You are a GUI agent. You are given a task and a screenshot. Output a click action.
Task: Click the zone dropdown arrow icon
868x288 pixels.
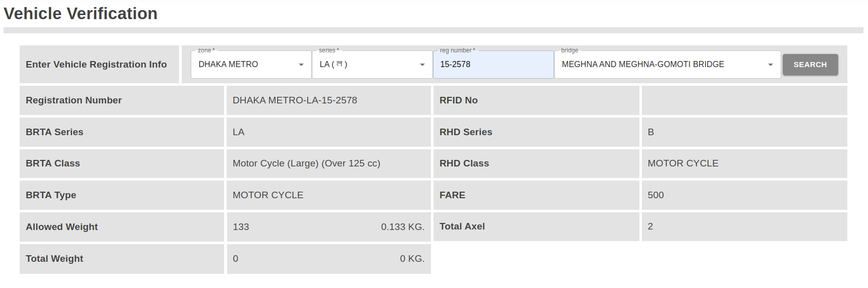coord(301,65)
